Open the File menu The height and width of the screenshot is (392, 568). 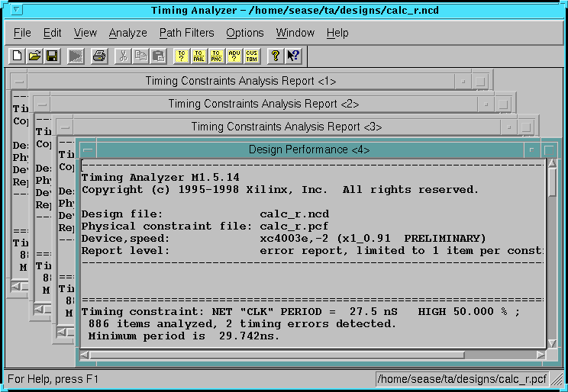[x=22, y=33]
